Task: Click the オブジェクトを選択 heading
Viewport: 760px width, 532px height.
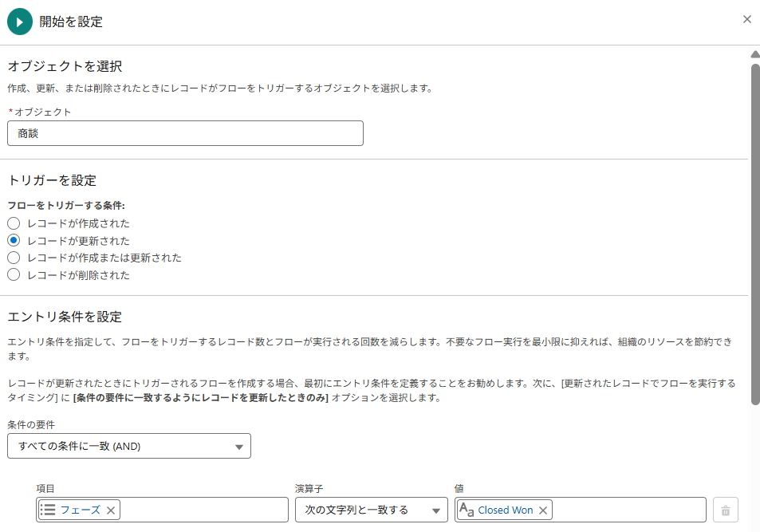Action: tap(65, 66)
